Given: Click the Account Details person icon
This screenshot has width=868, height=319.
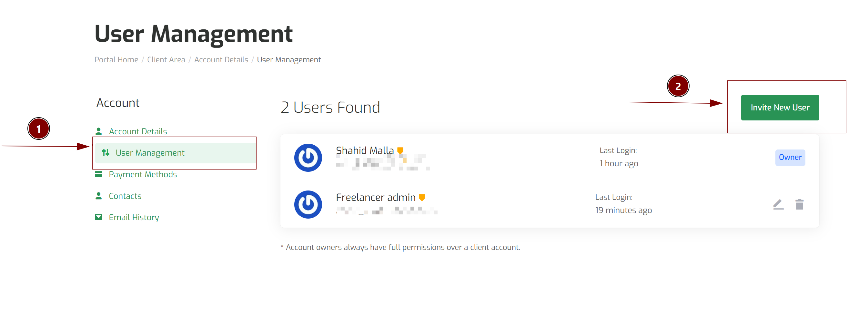Looking at the screenshot, I should pos(98,131).
